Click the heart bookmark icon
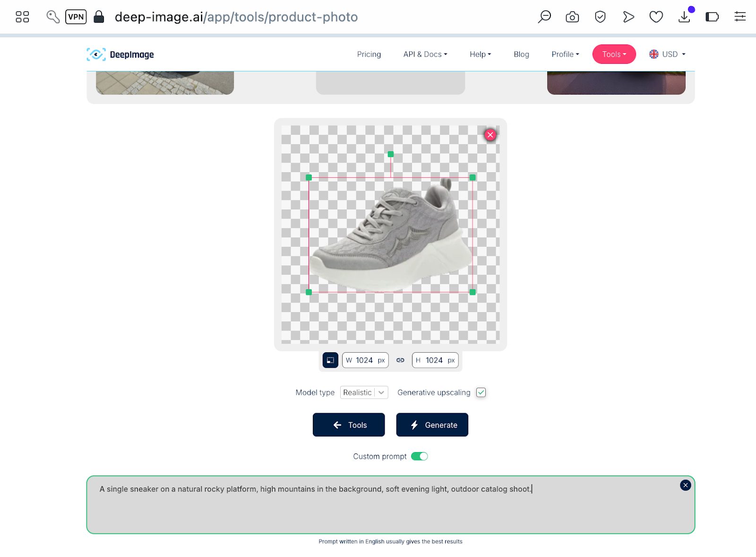This screenshot has width=756, height=557. (x=656, y=17)
